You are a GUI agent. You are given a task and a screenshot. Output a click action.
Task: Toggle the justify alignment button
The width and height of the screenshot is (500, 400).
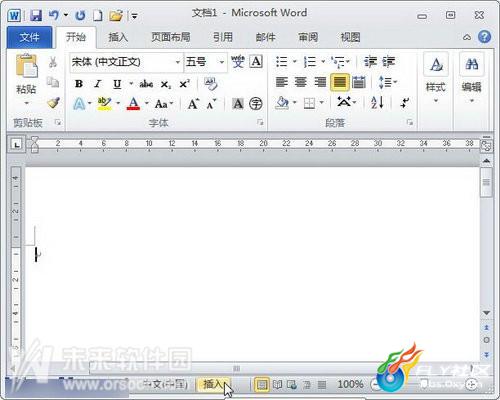tap(340, 82)
